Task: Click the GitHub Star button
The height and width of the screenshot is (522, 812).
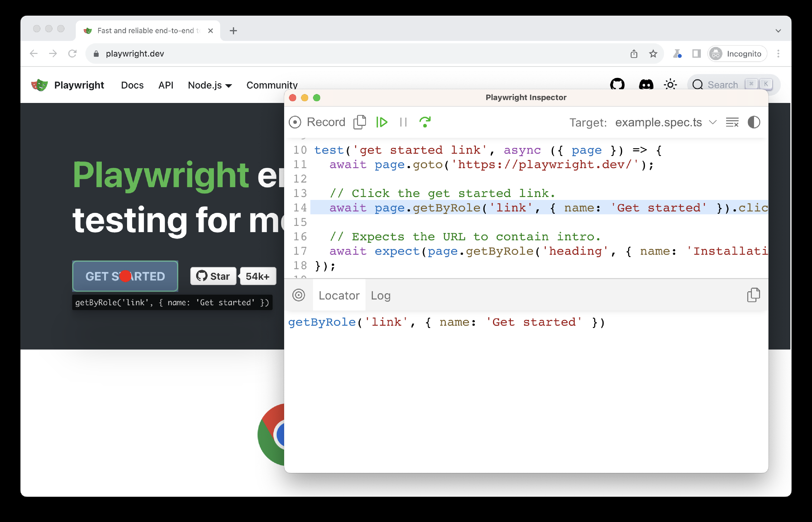Action: [x=213, y=276]
